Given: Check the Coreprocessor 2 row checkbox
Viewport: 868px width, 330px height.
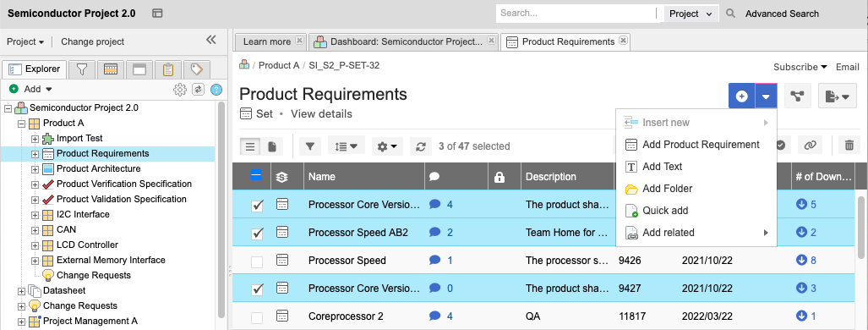Looking at the screenshot, I should [257, 318].
